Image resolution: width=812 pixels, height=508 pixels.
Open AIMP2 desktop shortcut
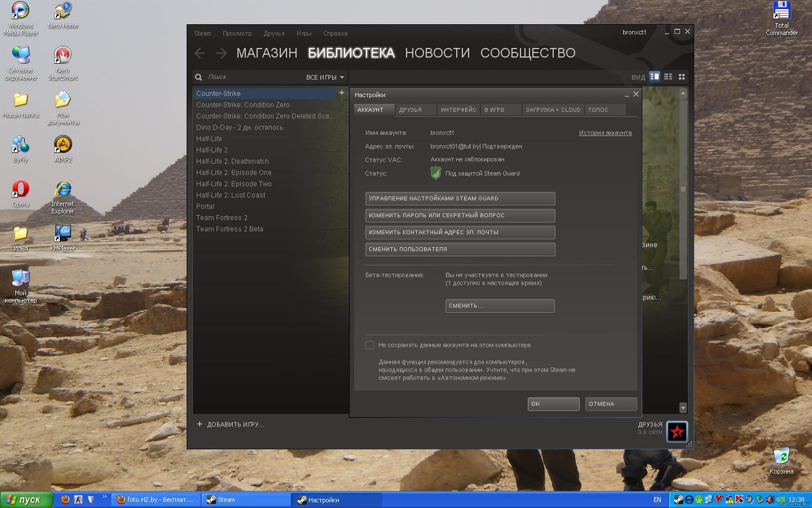coord(63,149)
